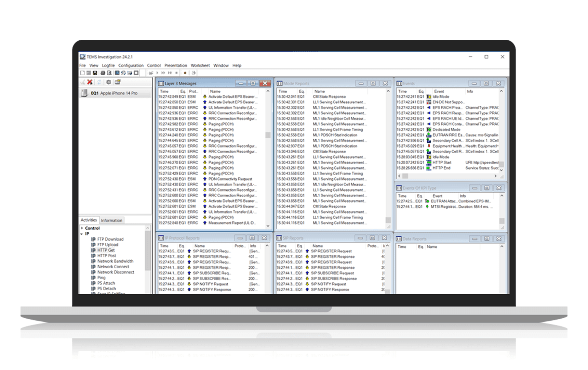The width and height of the screenshot is (588, 370).
Task: Click the new blank document icon
Action: (82, 73)
